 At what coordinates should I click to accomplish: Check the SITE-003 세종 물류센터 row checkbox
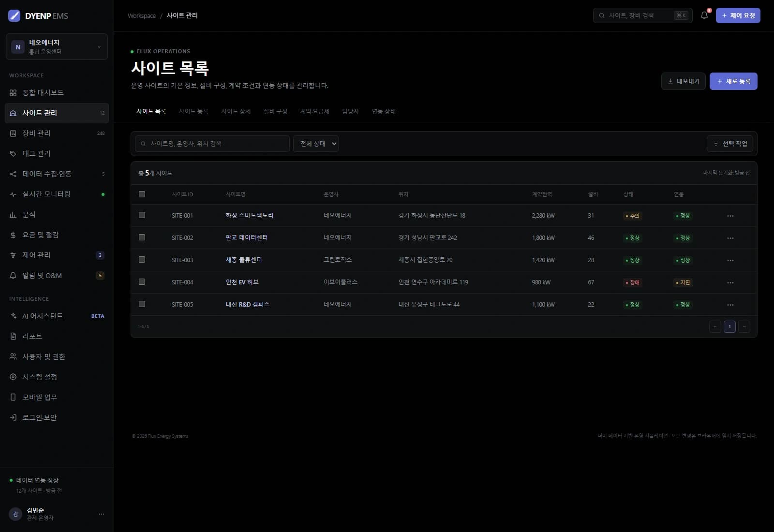142,259
